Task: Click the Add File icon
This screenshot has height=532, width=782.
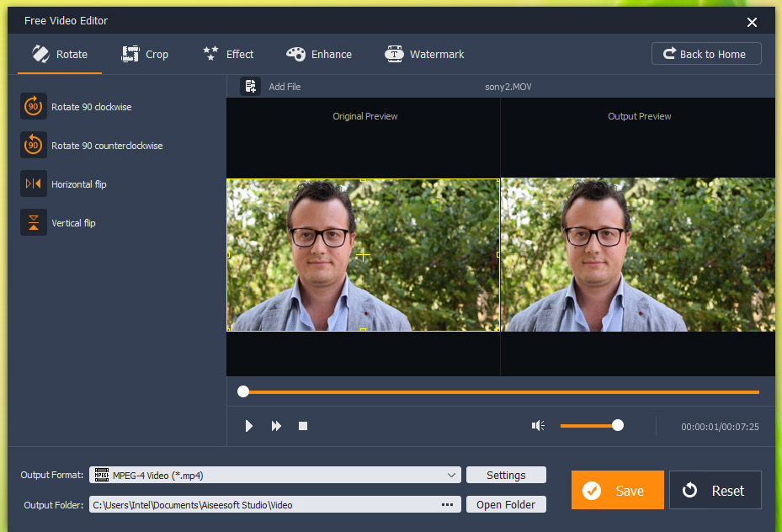Action: click(250, 87)
